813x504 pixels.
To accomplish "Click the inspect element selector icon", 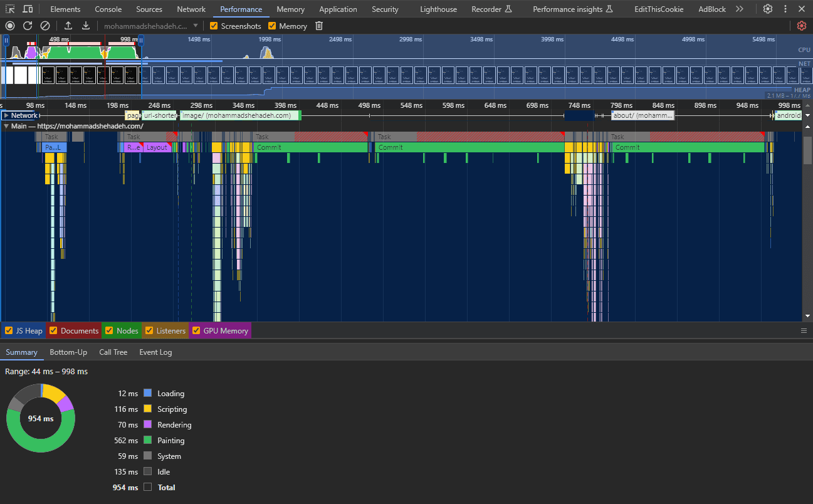I will (x=10, y=9).
